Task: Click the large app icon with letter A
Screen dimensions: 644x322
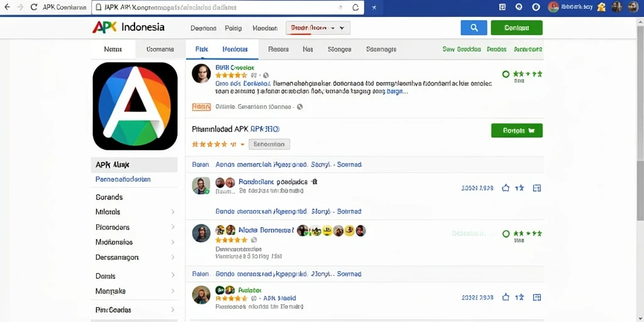Action: coord(135,106)
